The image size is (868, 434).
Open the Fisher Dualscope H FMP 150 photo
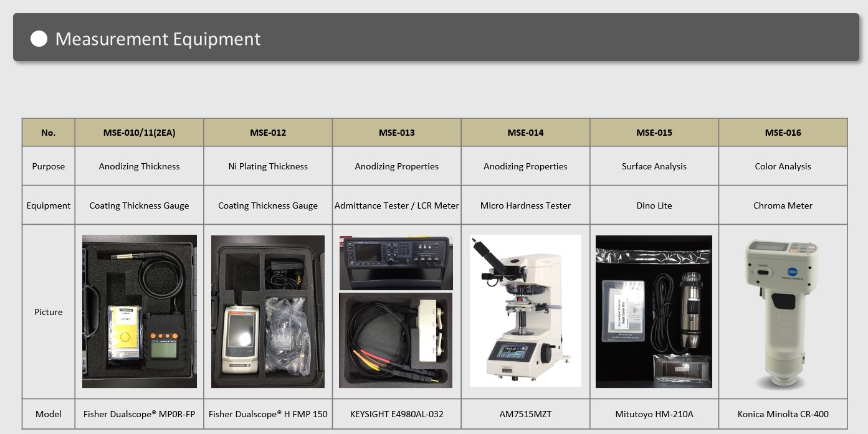[x=268, y=311]
